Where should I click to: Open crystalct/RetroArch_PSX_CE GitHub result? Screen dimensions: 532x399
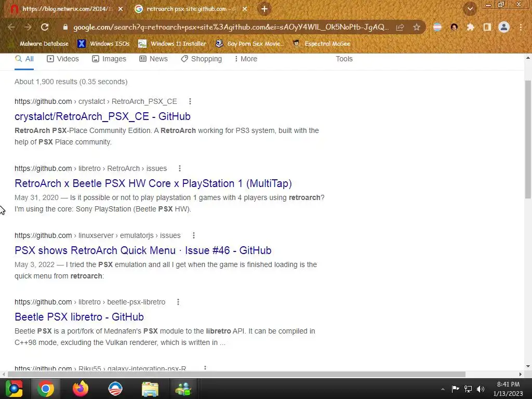(x=102, y=116)
